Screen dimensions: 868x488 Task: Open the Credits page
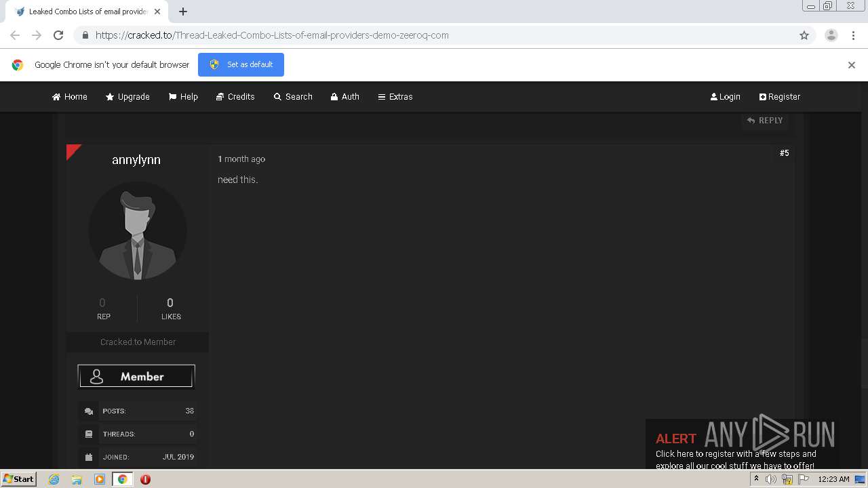[x=235, y=97]
